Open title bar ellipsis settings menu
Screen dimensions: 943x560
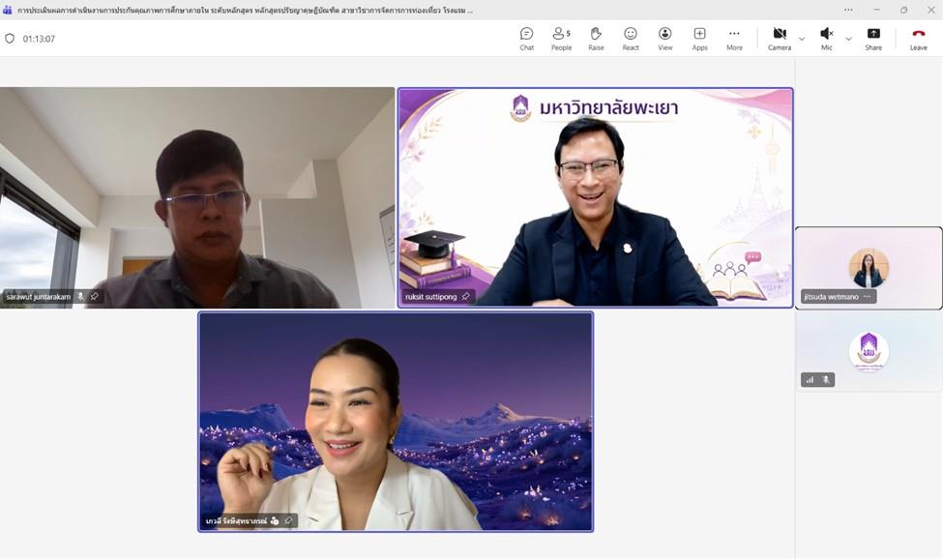click(848, 10)
